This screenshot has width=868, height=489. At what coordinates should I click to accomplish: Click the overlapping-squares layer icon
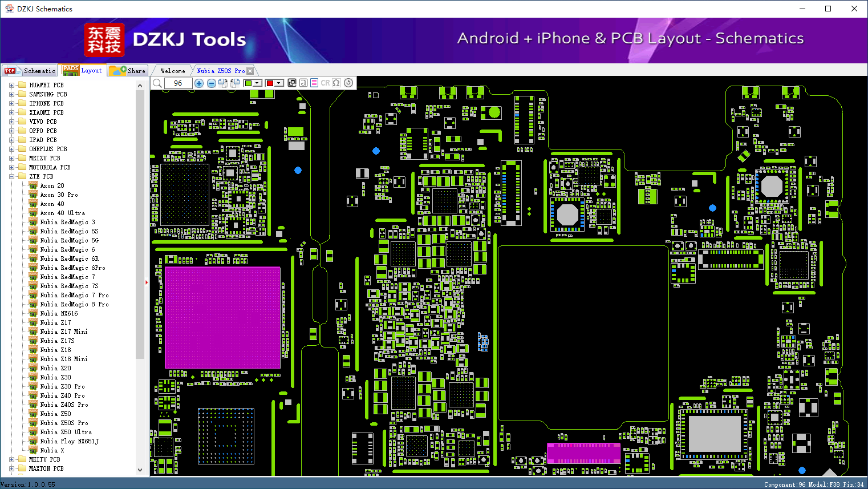(x=292, y=83)
